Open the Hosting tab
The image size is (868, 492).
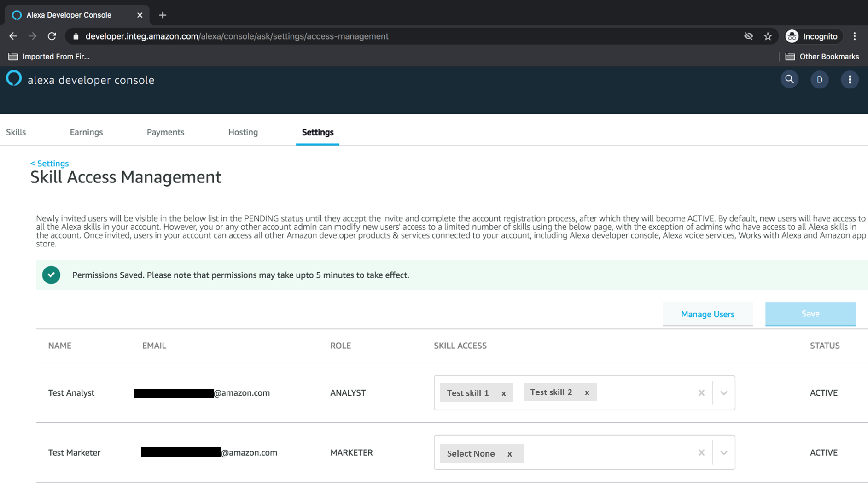click(x=243, y=132)
